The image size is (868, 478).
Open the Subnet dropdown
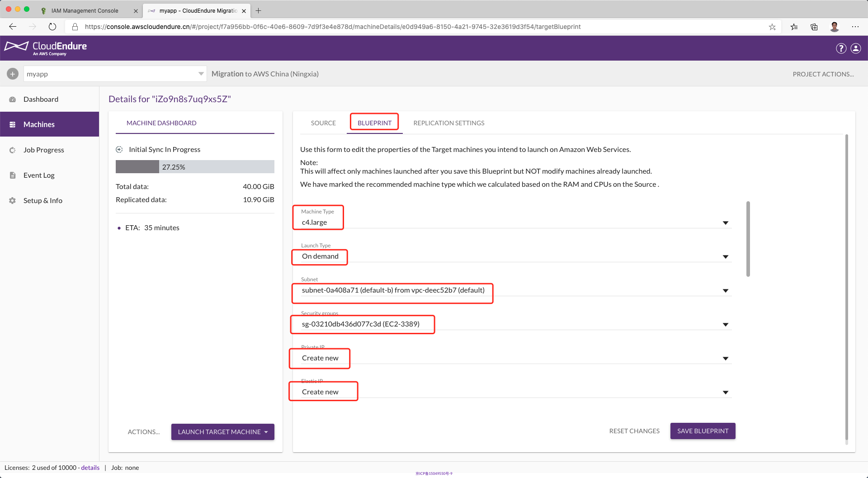725,290
